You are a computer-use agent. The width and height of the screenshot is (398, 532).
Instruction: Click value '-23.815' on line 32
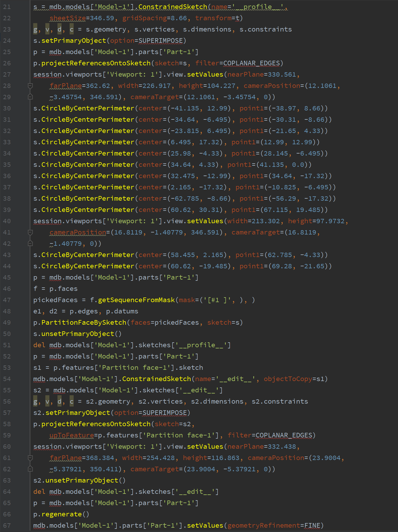(x=185, y=131)
